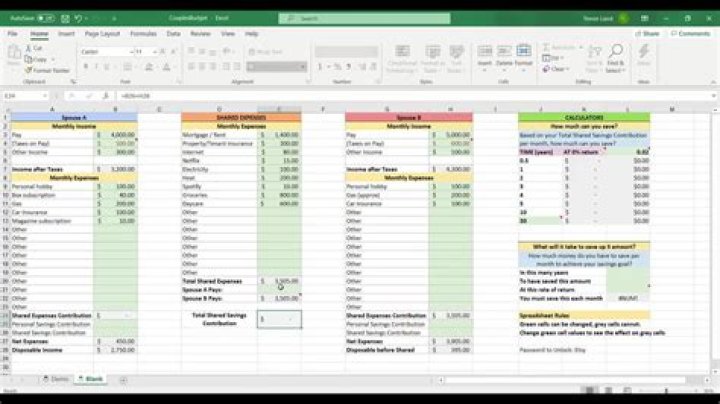Viewport: 720px width, 404px height.
Task: Click the Cut scissors icon
Action: pos(28,48)
